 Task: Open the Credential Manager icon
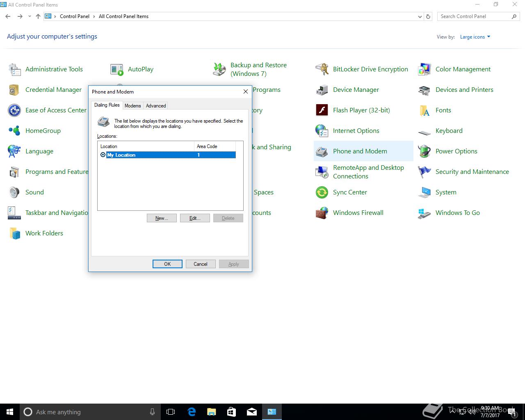[14, 90]
